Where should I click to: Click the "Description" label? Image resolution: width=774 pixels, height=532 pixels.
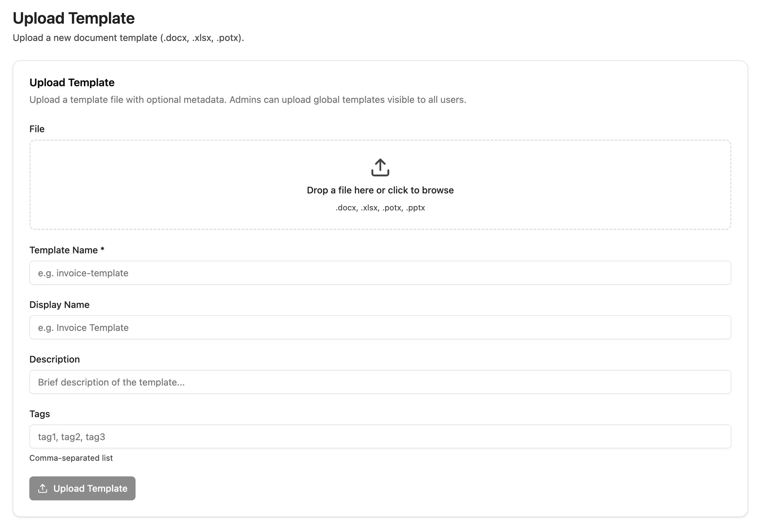(x=55, y=359)
